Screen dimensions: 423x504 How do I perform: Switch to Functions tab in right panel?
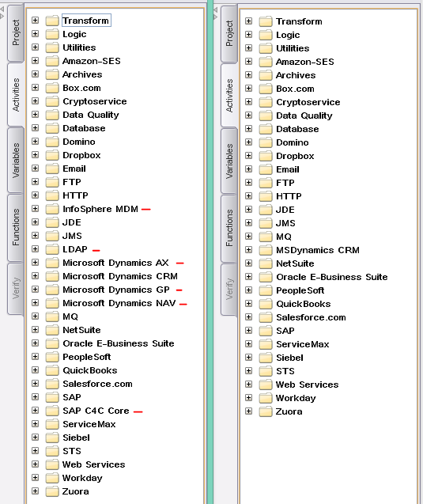(229, 228)
